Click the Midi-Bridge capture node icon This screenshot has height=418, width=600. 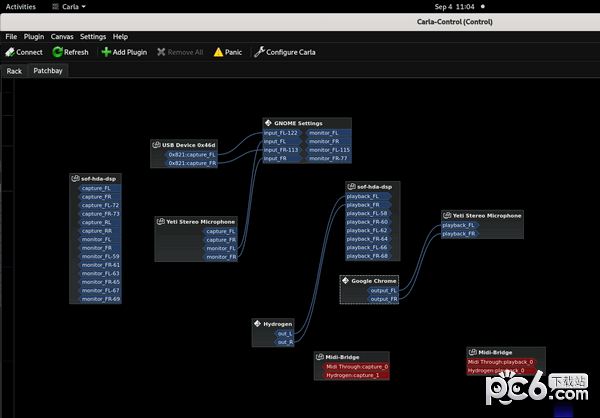pyautogui.click(x=320, y=357)
